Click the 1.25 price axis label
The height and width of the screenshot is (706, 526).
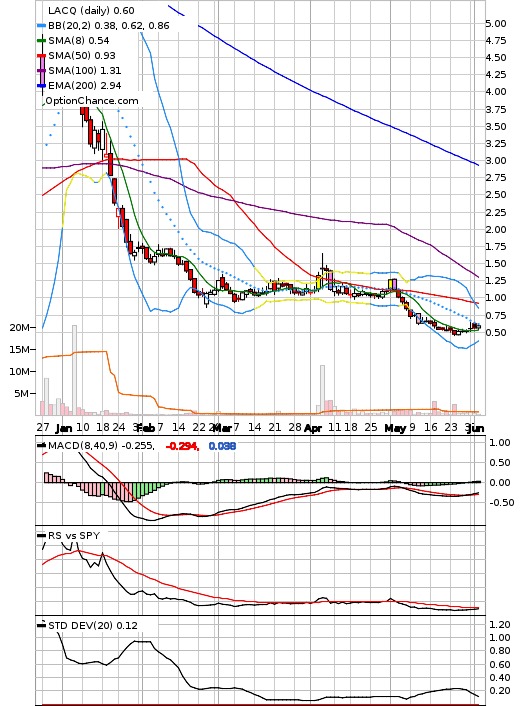(496, 281)
